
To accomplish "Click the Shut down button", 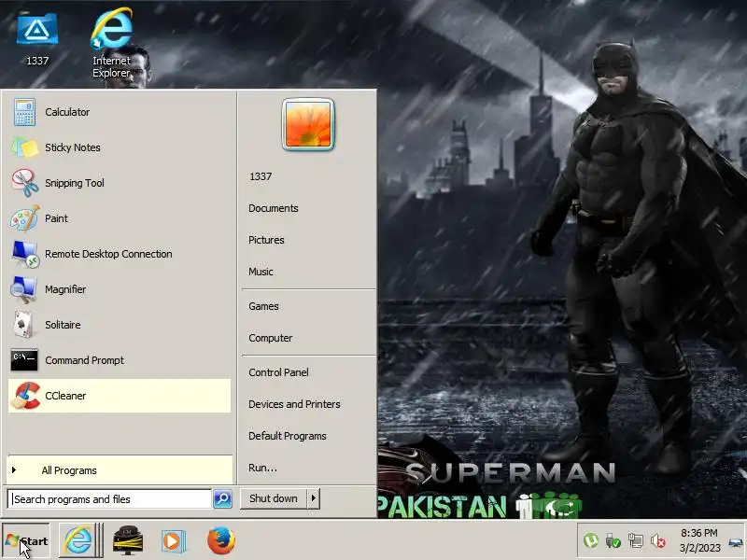I will [x=274, y=498].
